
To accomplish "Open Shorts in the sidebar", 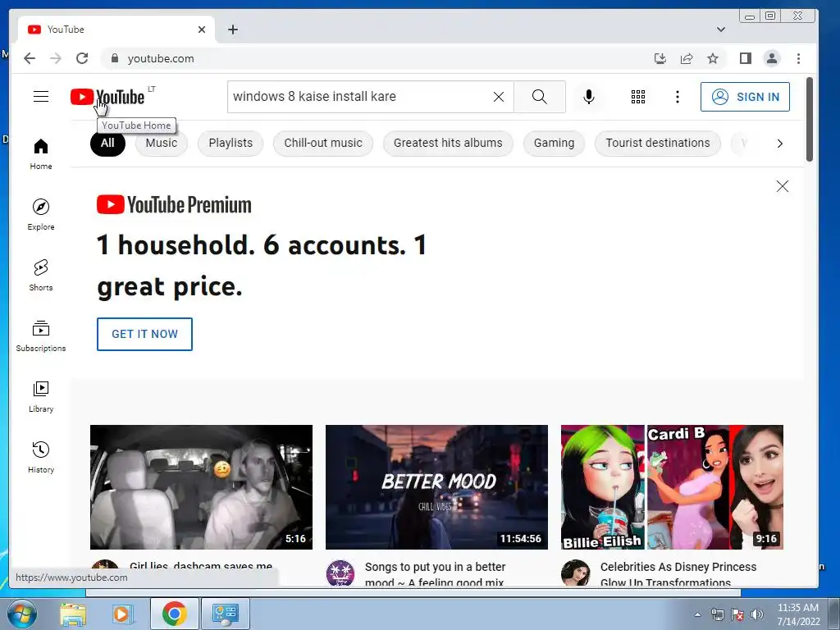I will click(x=41, y=276).
